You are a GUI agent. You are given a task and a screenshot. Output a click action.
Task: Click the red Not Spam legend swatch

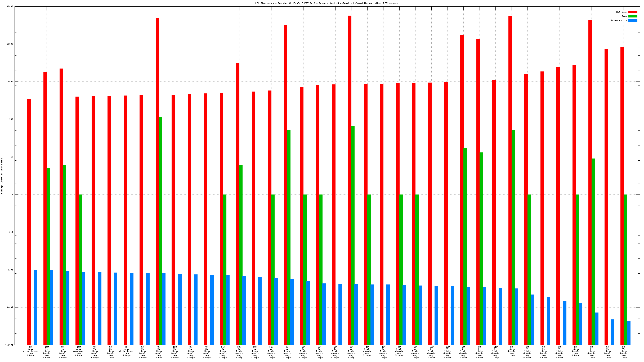click(633, 12)
